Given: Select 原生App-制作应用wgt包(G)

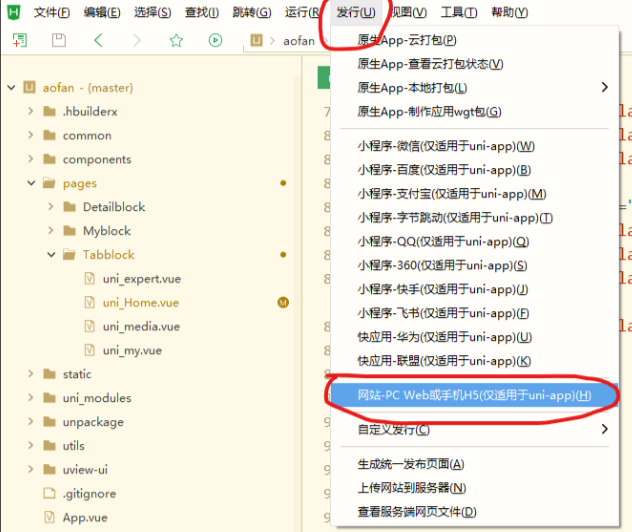Looking at the screenshot, I should (x=474, y=111).
